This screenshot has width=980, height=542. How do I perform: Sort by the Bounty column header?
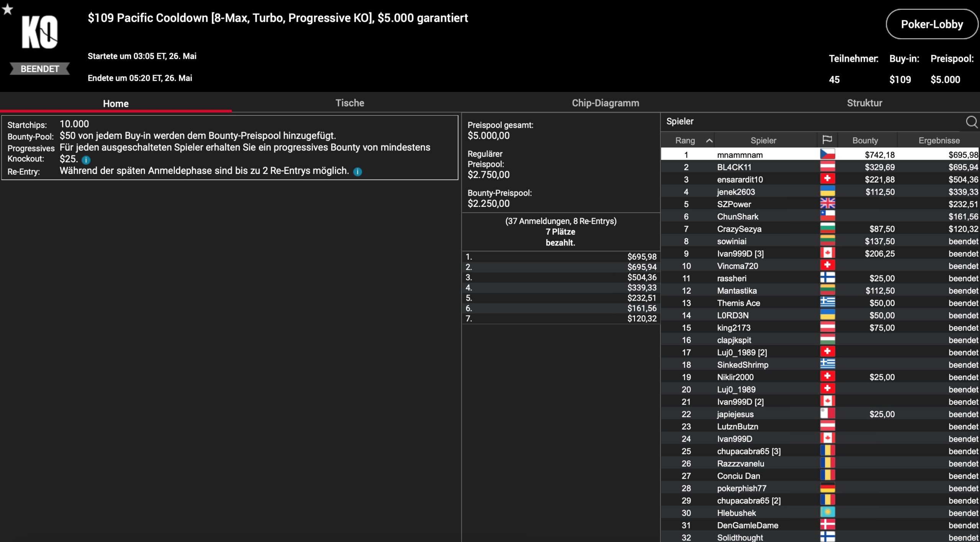point(865,141)
